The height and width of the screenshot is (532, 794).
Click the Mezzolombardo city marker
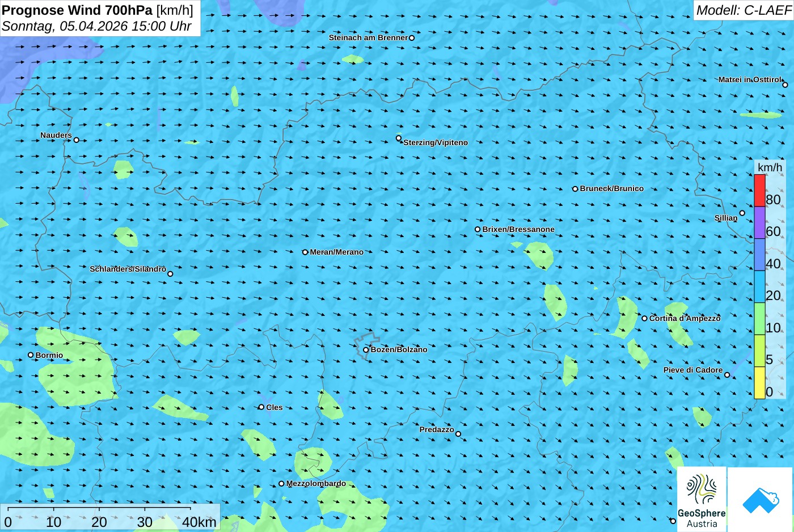[281, 484]
